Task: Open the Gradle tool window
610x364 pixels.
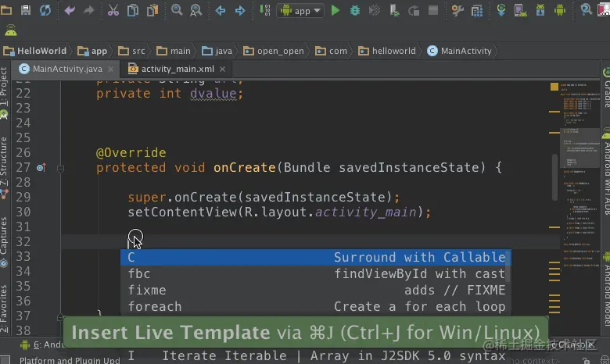Action: (606, 88)
